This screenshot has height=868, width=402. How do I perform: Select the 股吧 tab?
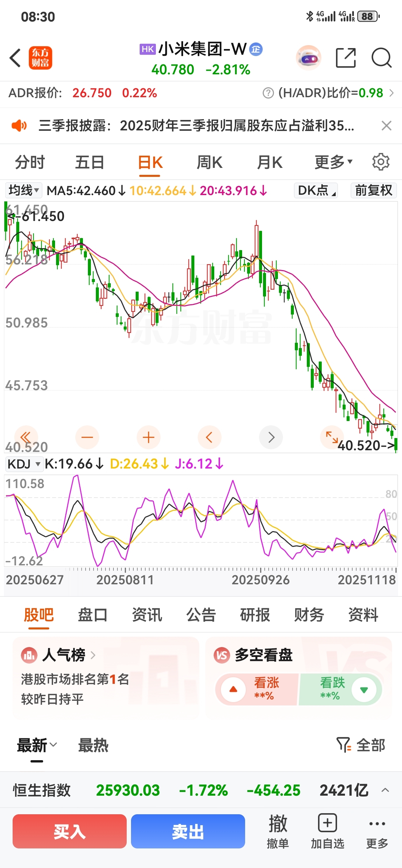pos(39,615)
